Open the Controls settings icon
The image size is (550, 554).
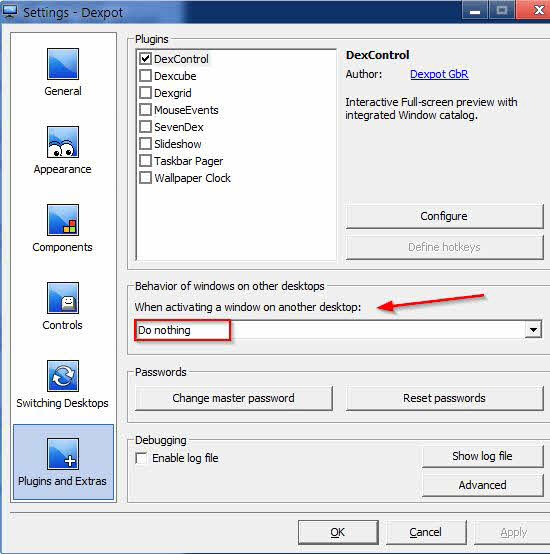[63, 298]
